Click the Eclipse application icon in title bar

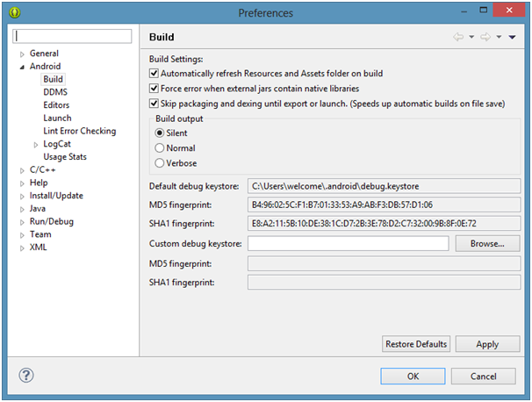(x=15, y=12)
